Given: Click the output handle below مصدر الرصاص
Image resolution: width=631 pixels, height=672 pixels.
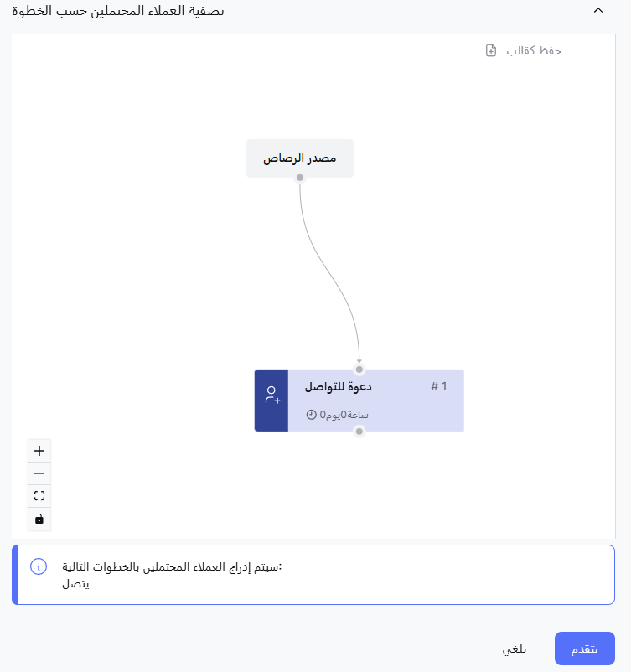Looking at the screenshot, I should click(300, 178).
